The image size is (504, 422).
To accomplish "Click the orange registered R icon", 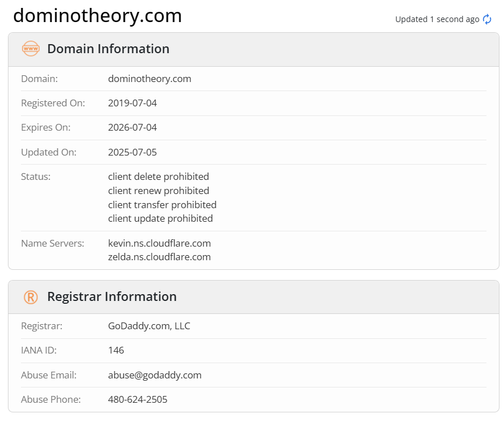I will click(x=31, y=297).
